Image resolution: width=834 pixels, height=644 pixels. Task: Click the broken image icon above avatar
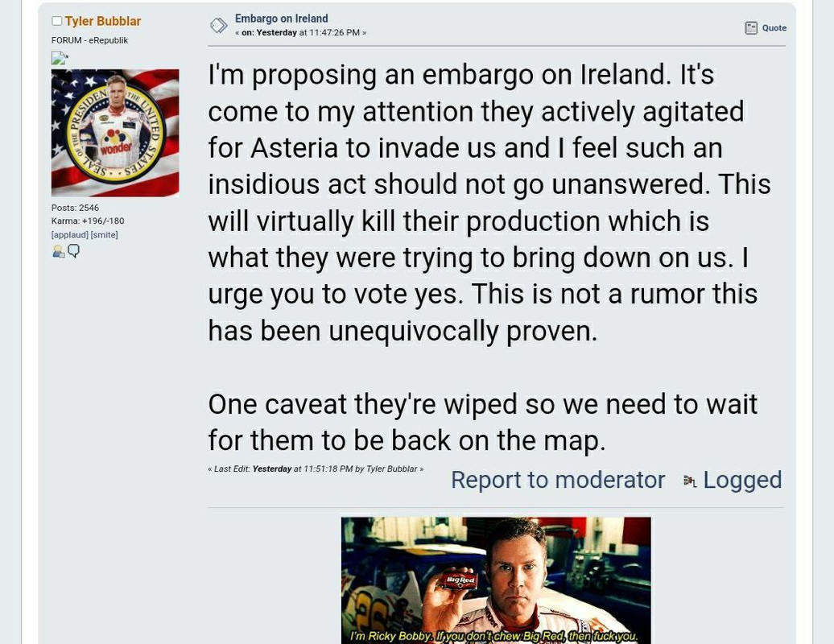pyautogui.click(x=60, y=57)
